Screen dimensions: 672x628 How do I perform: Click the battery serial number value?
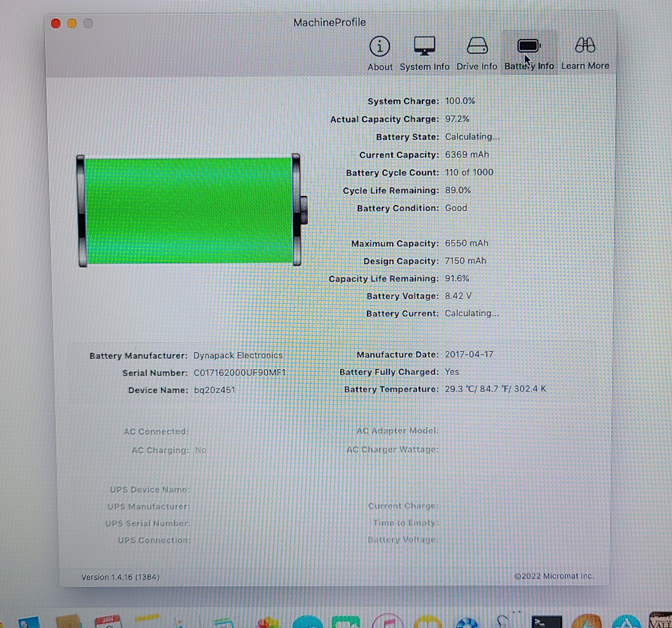click(x=240, y=373)
